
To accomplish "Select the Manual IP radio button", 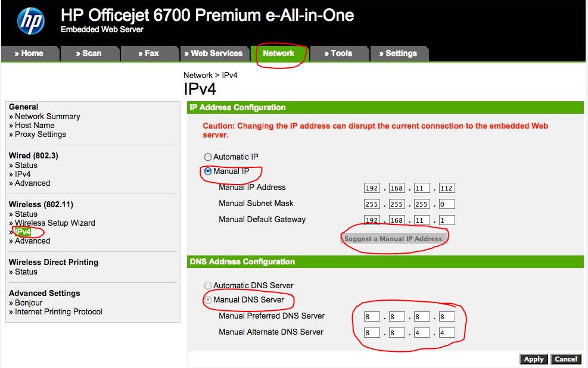I will [208, 171].
